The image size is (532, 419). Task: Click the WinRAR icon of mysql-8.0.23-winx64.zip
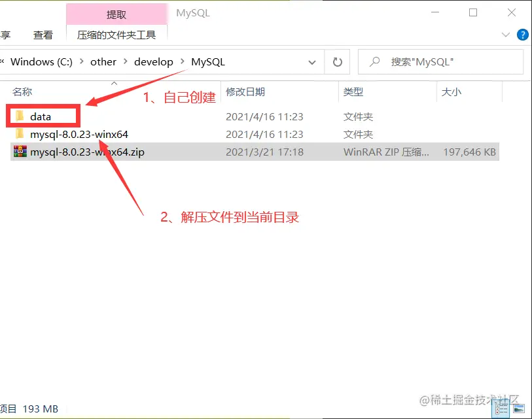20,151
